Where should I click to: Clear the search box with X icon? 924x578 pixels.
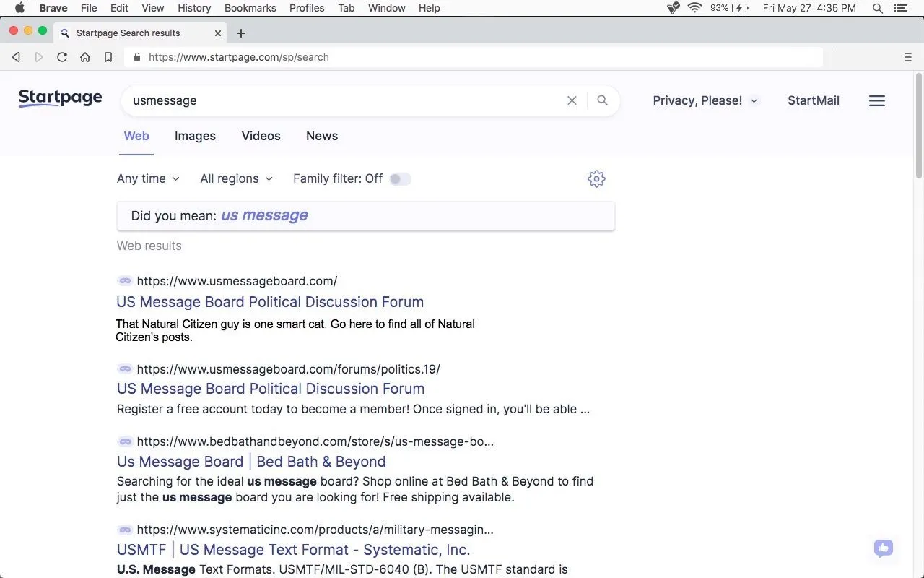[x=572, y=100]
